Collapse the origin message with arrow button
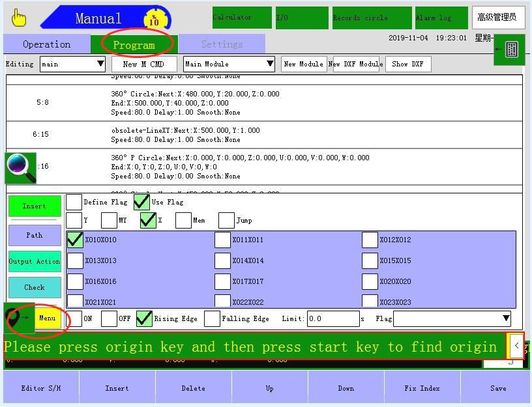This screenshot has width=532, height=407. [516, 346]
